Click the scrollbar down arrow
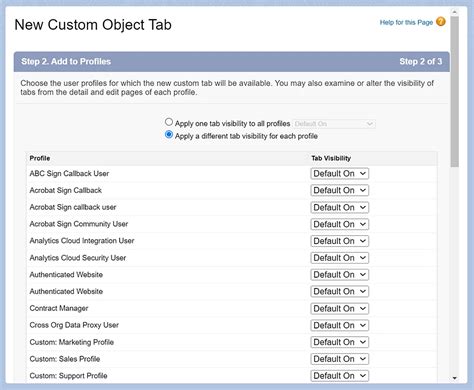 click(454, 378)
